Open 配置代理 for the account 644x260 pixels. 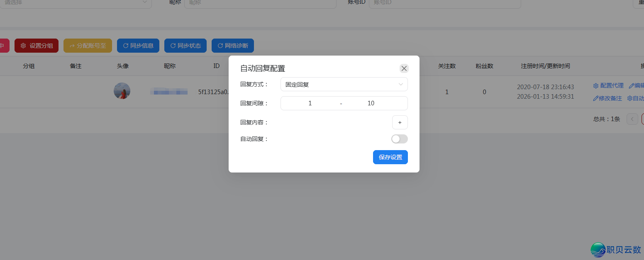point(608,85)
